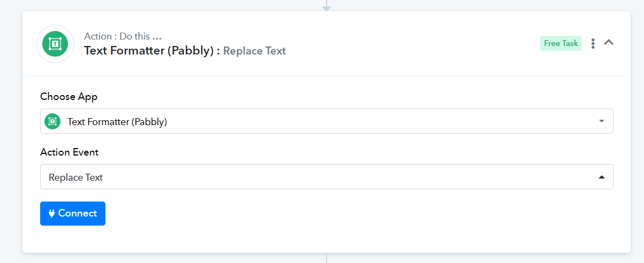Click the Free Task badge
The width and height of the screenshot is (644, 263).
(561, 43)
